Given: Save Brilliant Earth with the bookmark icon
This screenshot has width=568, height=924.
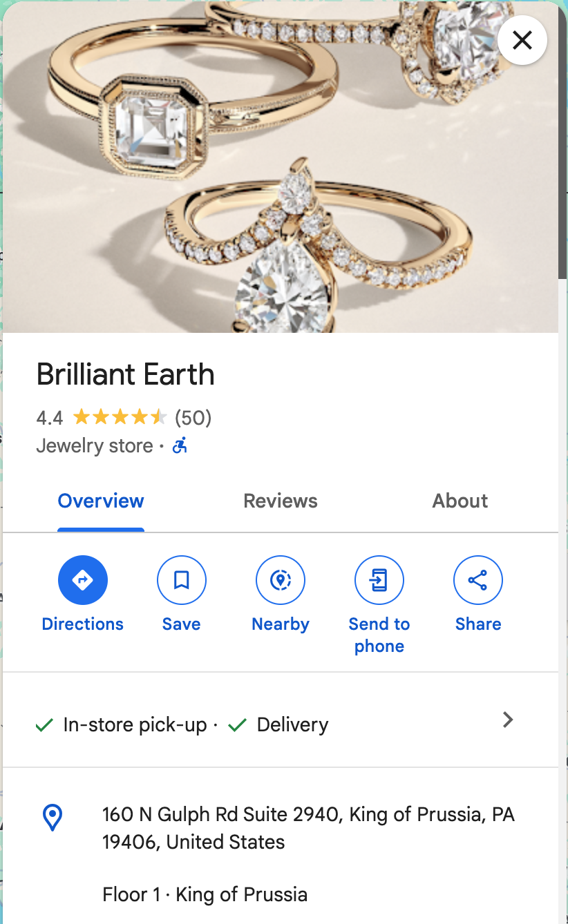Looking at the screenshot, I should pyautogui.click(x=182, y=580).
